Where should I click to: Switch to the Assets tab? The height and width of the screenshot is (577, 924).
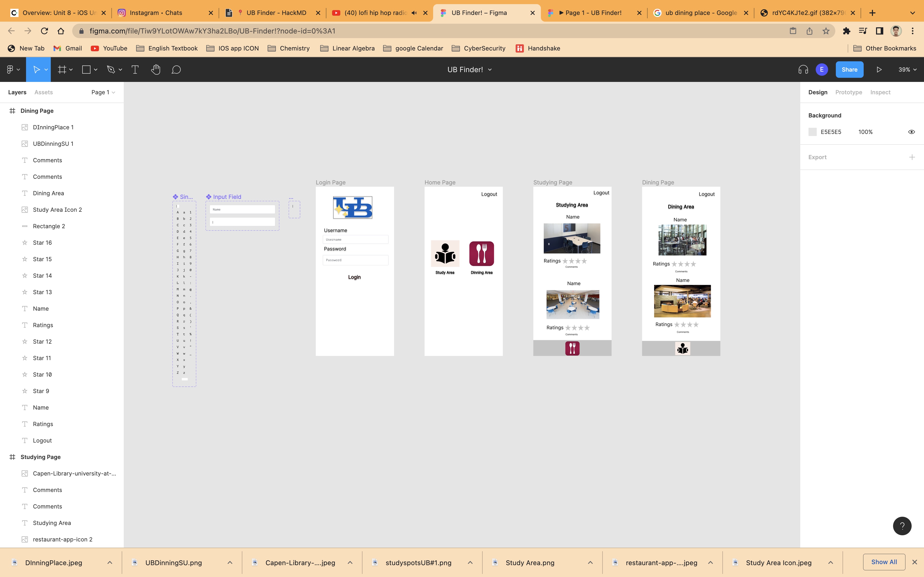[44, 92]
